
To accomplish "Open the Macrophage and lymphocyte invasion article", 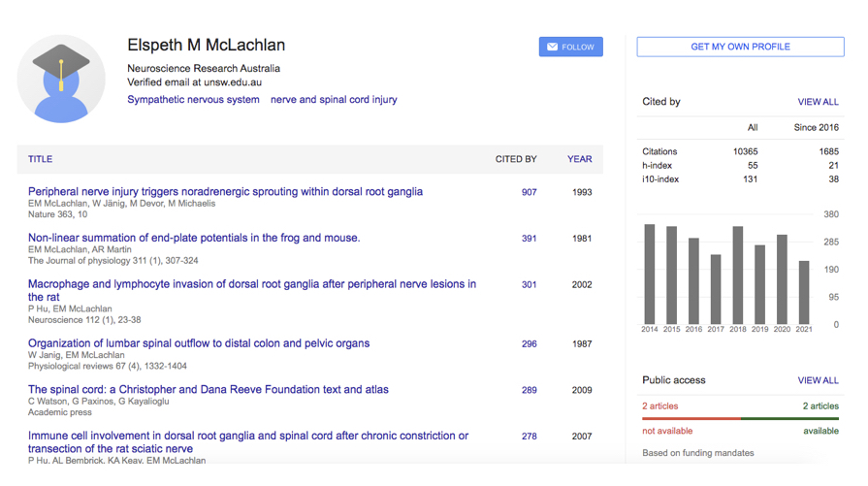I will (252, 285).
